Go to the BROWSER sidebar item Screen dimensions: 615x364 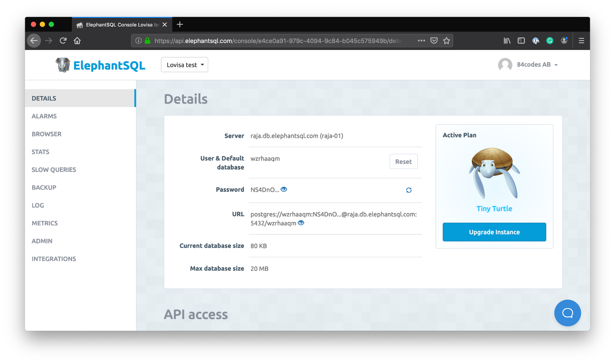[46, 134]
